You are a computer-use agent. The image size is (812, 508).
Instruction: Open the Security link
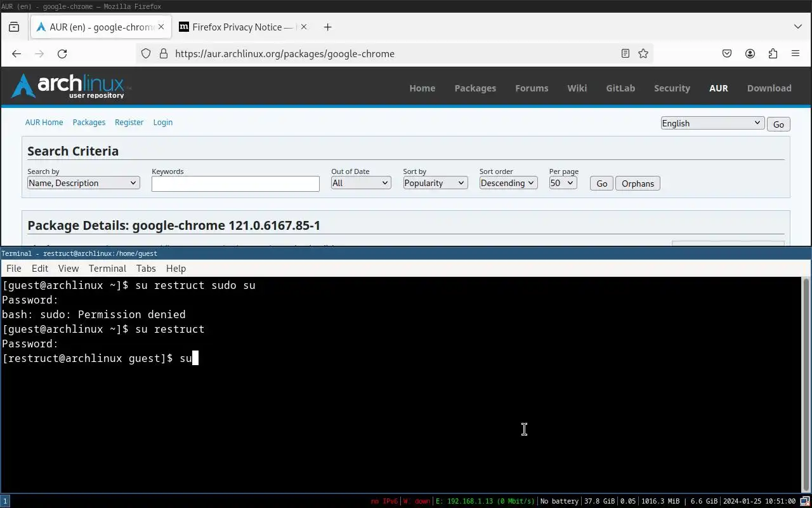click(672, 88)
